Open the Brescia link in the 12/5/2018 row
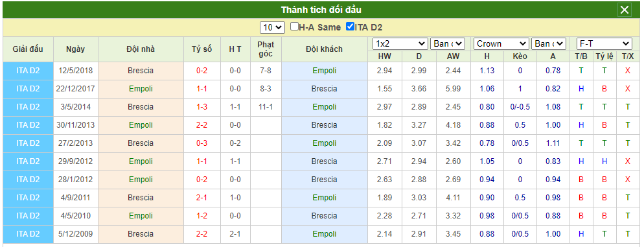The height and width of the screenshot is (247, 644). point(141,71)
